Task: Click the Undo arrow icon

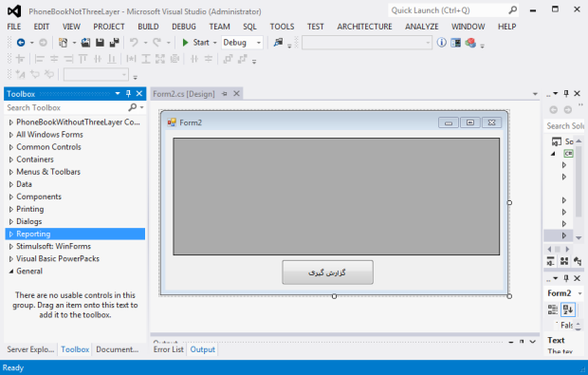Action: click(x=134, y=43)
